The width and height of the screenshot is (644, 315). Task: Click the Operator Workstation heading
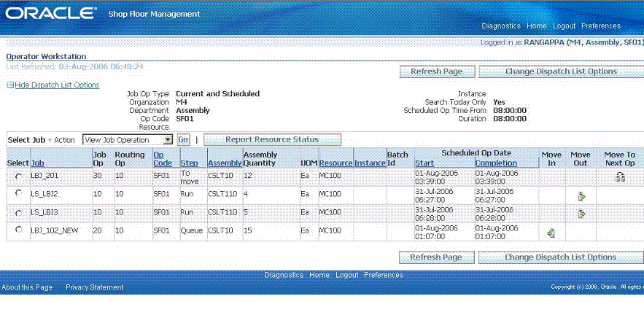47,57
